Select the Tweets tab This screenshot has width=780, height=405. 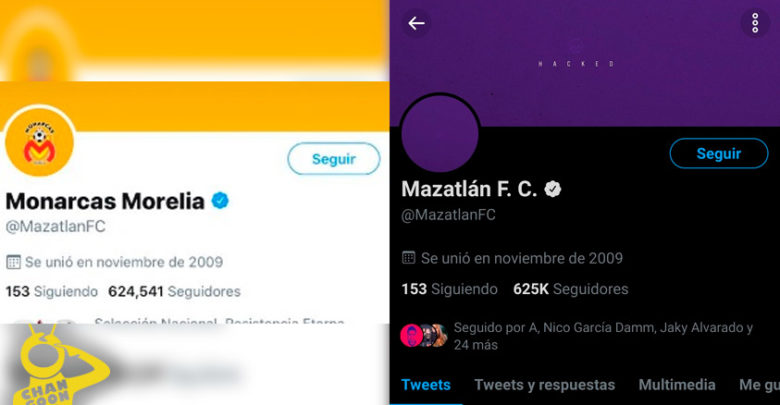pyautogui.click(x=426, y=385)
